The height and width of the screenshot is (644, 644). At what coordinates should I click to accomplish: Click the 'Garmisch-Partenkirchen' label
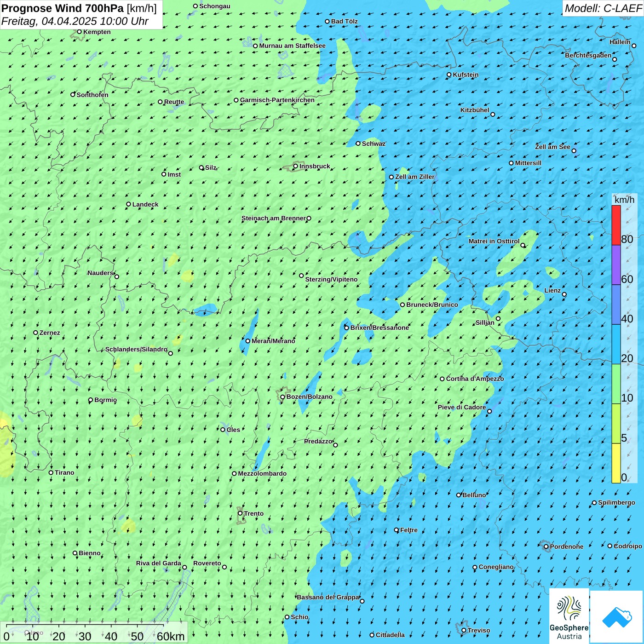click(277, 100)
